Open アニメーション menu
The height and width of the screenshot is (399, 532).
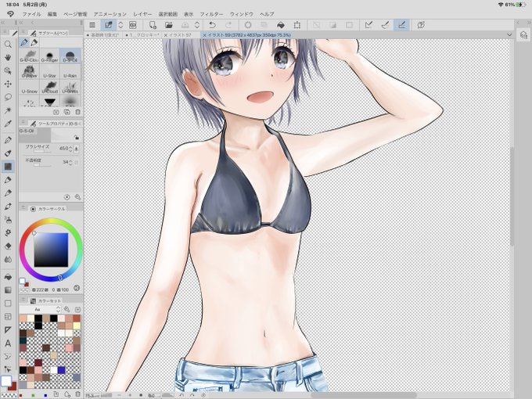(x=110, y=14)
